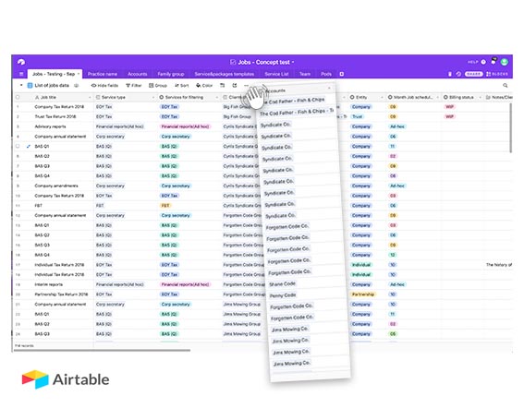524x420 pixels.
Task: Click the HELP link text
Action: tap(472, 62)
